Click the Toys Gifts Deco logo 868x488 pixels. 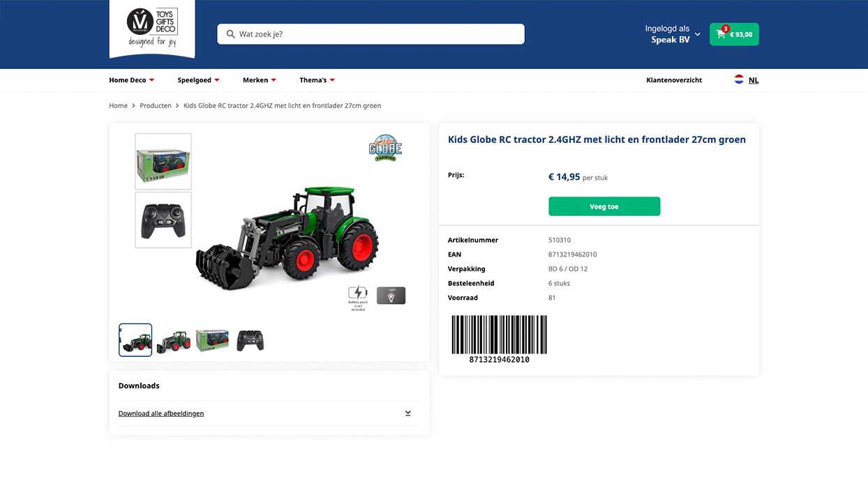click(x=152, y=28)
